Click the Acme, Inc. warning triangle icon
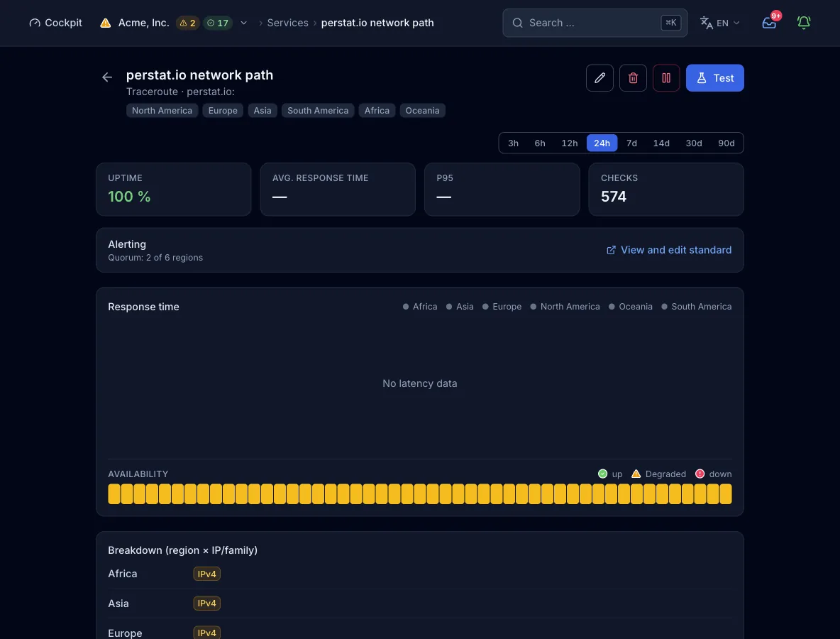The height and width of the screenshot is (639, 840). 106,23
